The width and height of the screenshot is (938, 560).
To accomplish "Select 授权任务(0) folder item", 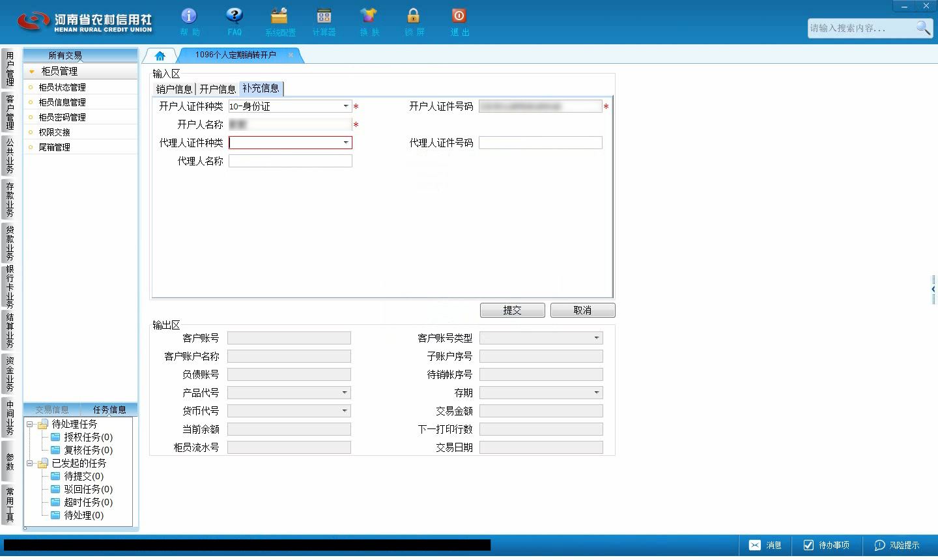I will 81,437.
